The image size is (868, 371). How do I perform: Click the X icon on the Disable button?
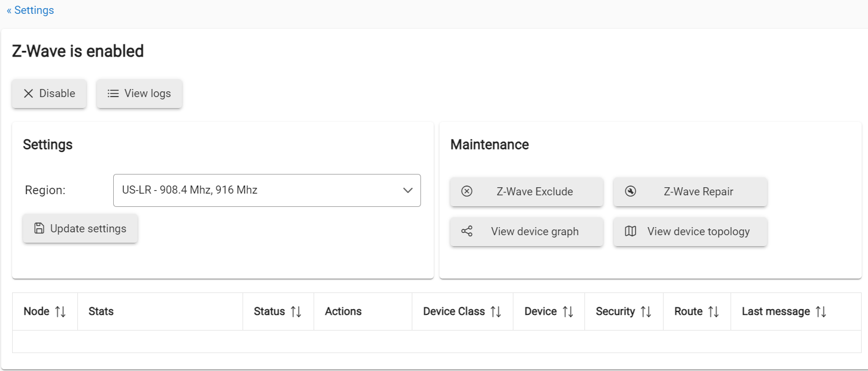[28, 92]
